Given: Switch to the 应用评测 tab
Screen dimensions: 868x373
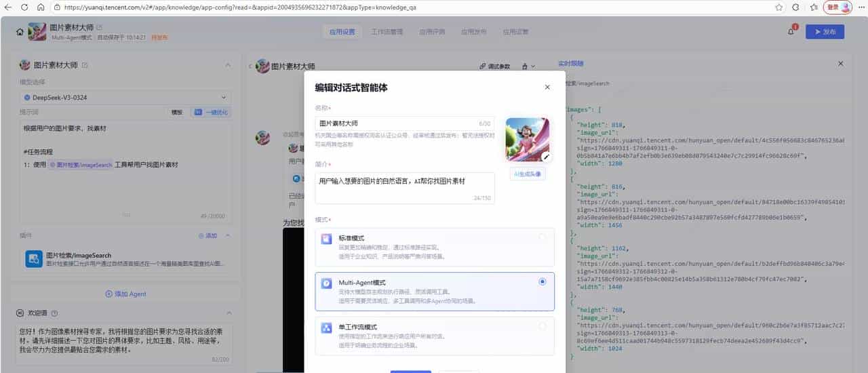Looking at the screenshot, I should 431,31.
